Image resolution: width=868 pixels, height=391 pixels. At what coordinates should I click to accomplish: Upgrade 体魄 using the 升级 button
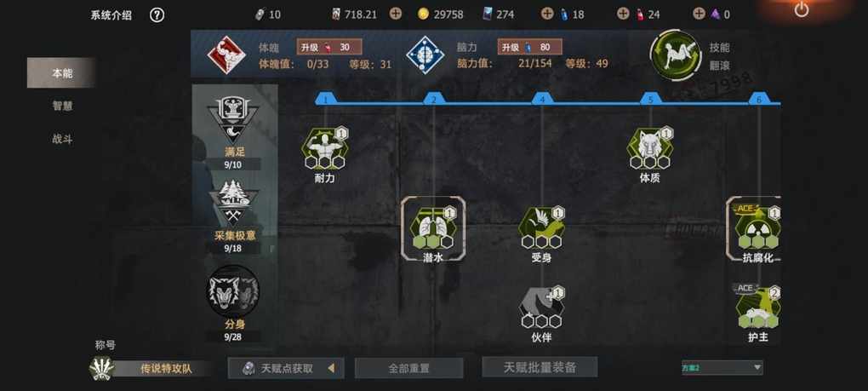329,47
